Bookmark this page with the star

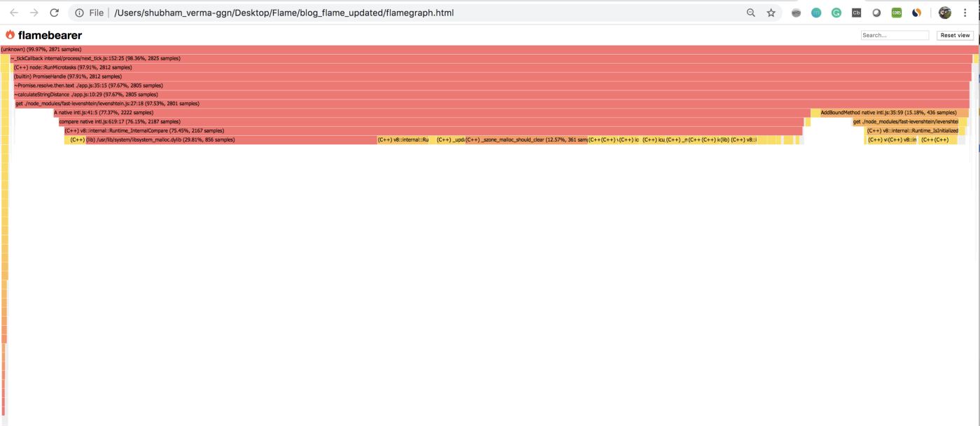771,13
